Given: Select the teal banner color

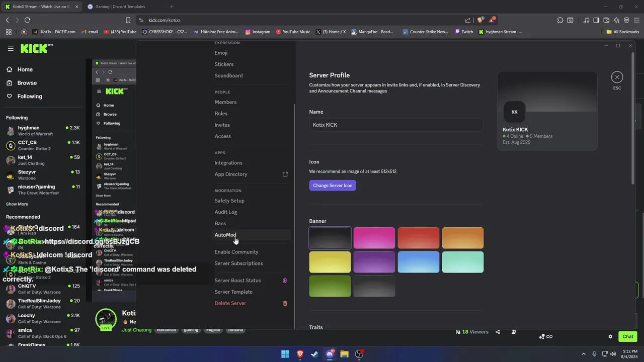Looking at the screenshot, I should pos(463,262).
